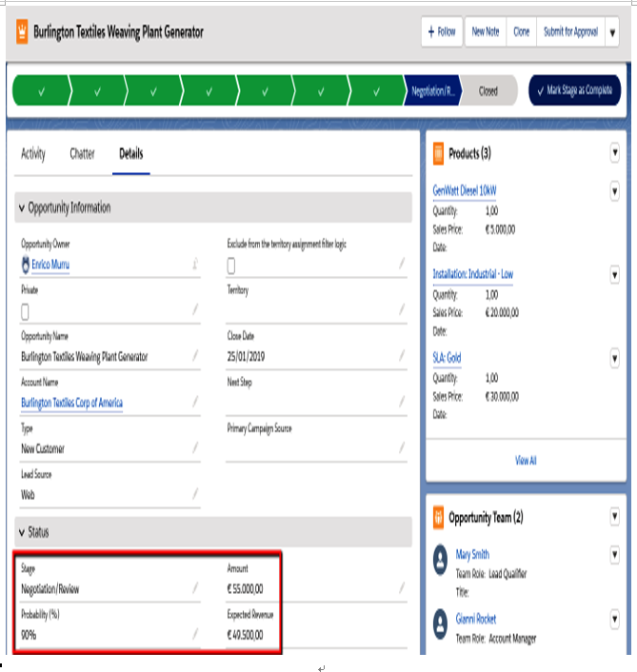The image size is (637, 672).
Task: Edit Amount field pencil icon
Action: [x=402, y=587]
